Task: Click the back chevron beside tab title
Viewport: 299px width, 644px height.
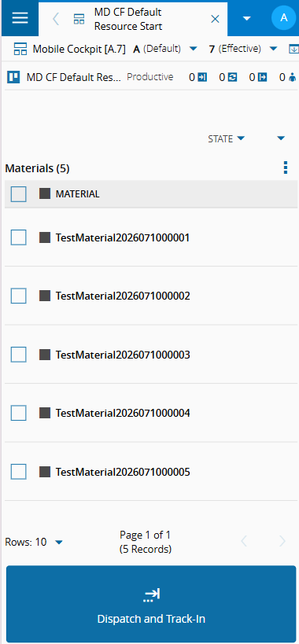Action: [57, 19]
